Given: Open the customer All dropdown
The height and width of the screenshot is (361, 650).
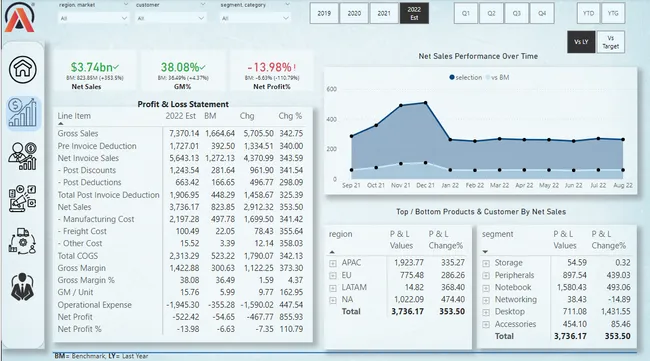Looking at the screenshot, I should coord(171,18).
